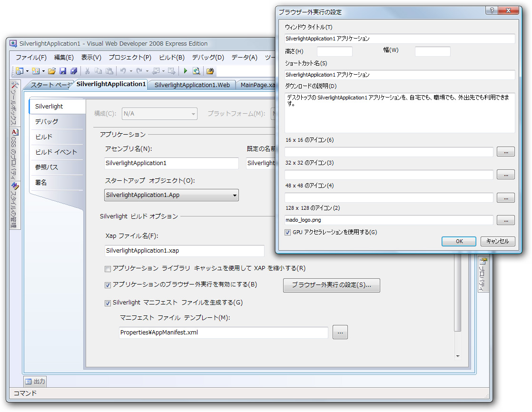Browse for a 48 x 48 icon file
532x412 pixels.
coord(505,197)
